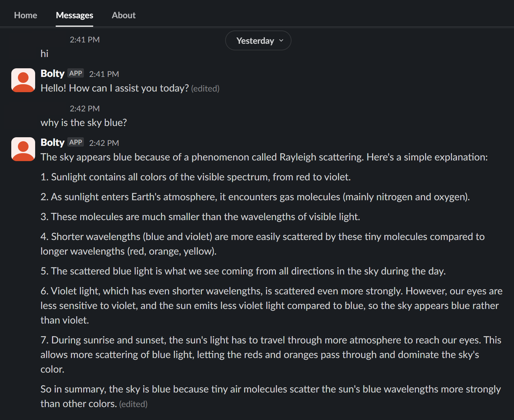Click the (edited) label after the summary paragraph
Image resolution: width=514 pixels, height=420 pixels.
[x=133, y=404]
